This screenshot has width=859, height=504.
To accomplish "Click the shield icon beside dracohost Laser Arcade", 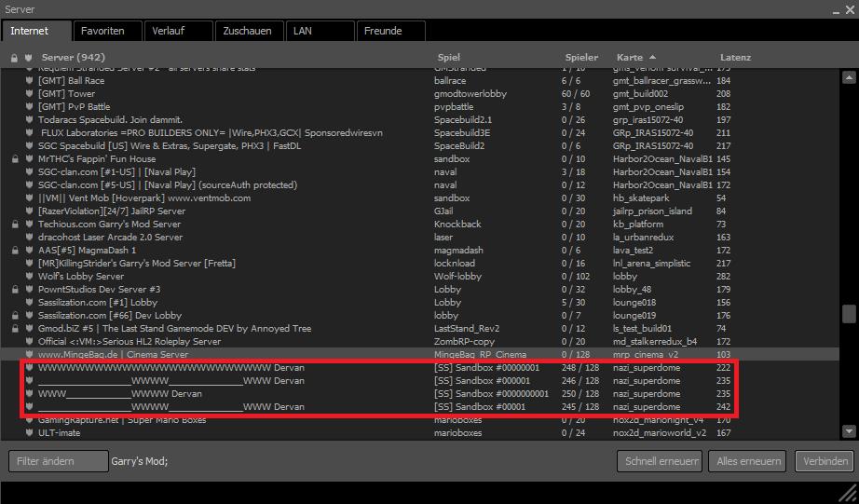I will [x=29, y=238].
